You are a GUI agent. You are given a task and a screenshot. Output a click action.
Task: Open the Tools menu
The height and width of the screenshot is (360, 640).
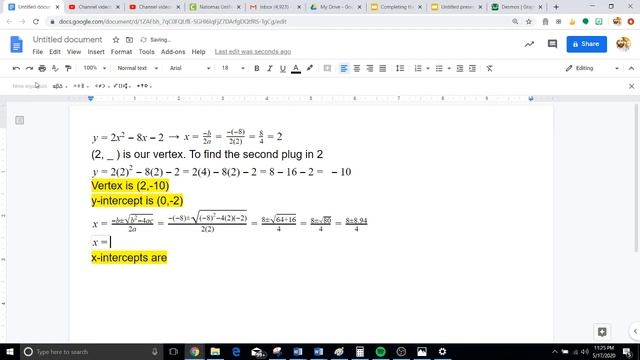pyautogui.click(x=146, y=52)
